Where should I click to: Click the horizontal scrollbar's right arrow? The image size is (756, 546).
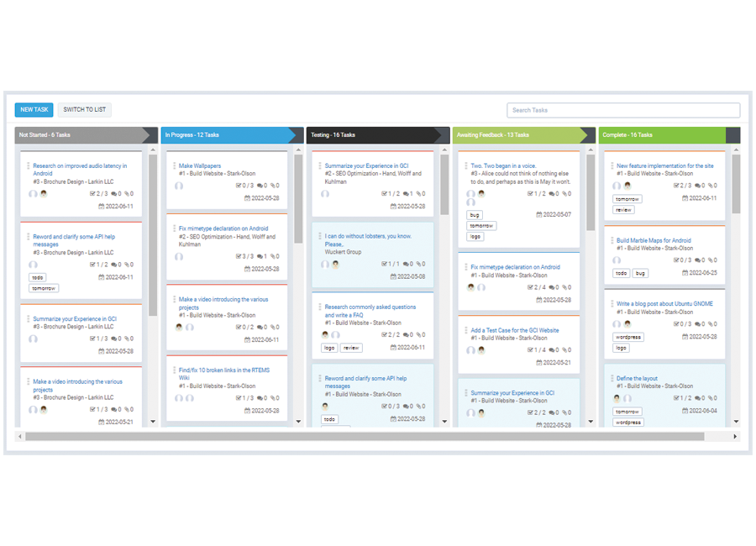[735, 437]
